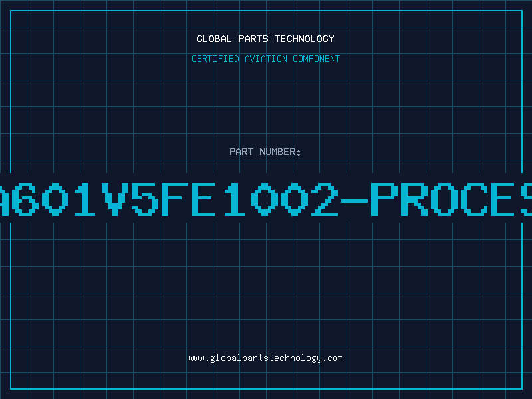Click the GLOBAL PARTS-TECHNOLOGY heading
532x399 pixels.
click(265, 39)
